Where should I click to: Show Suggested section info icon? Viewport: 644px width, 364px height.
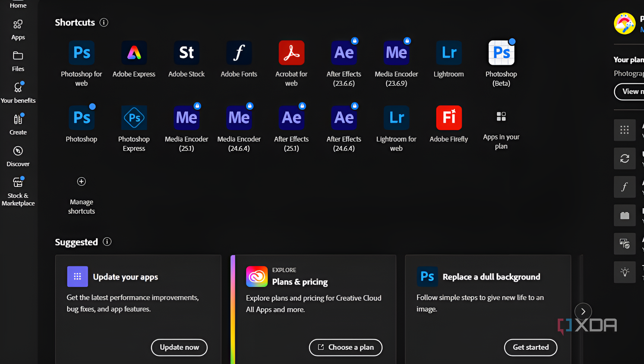click(107, 242)
